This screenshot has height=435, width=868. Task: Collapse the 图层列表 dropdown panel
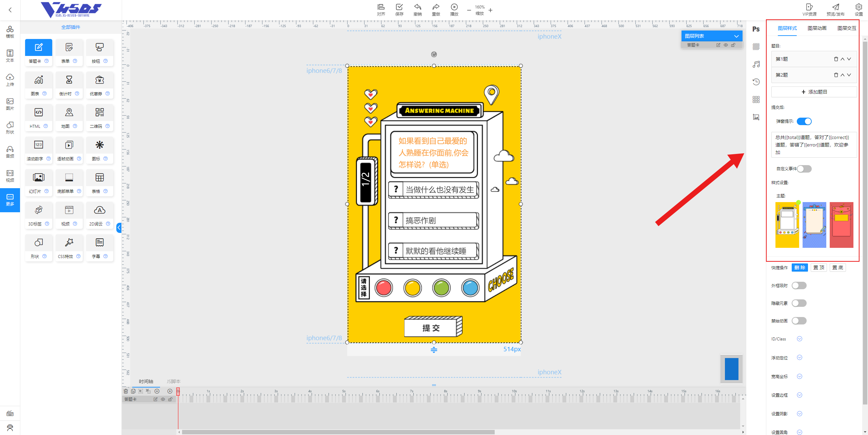[736, 36]
